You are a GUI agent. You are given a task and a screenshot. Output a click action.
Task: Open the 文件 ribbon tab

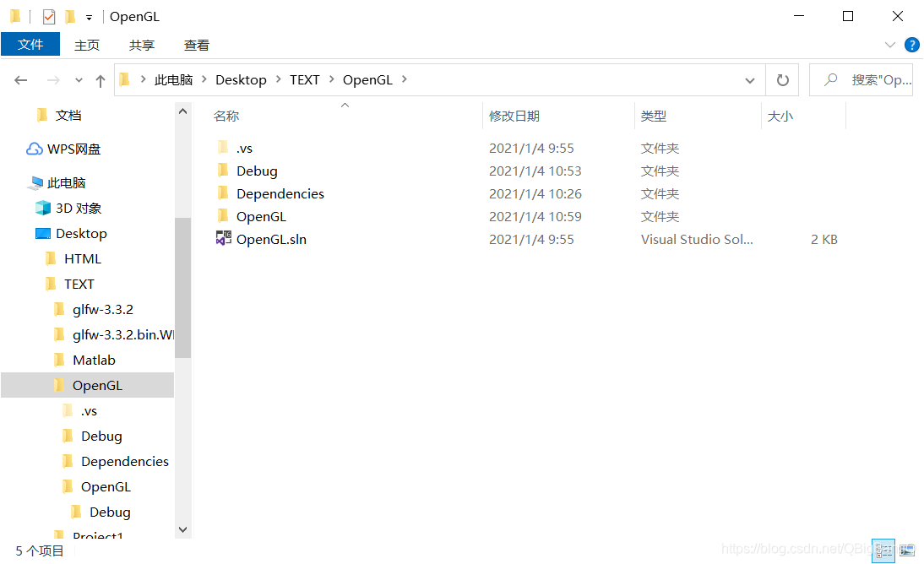click(x=30, y=45)
